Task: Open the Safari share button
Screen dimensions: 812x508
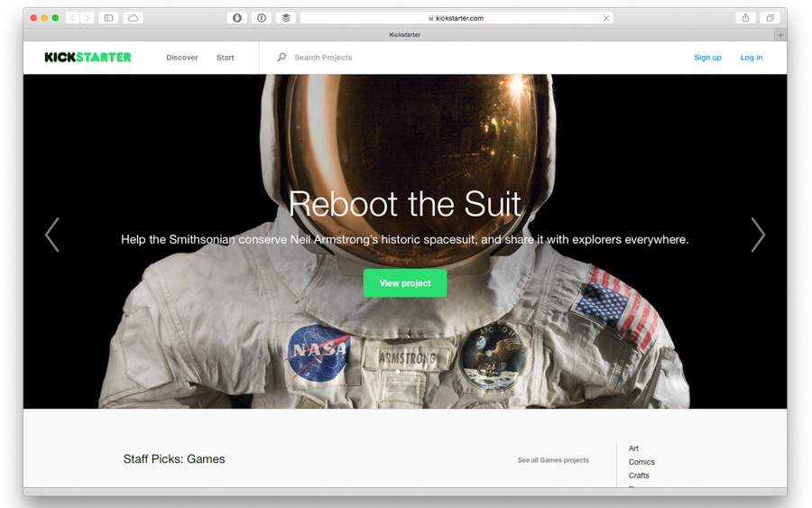Action: coord(745,18)
